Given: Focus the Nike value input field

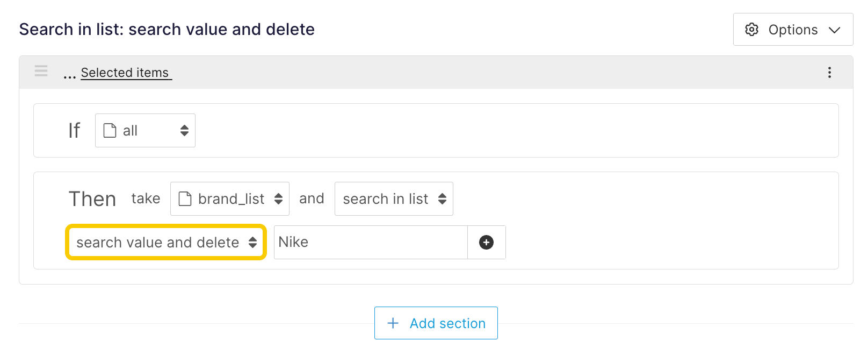Looking at the screenshot, I should (371, 243).
